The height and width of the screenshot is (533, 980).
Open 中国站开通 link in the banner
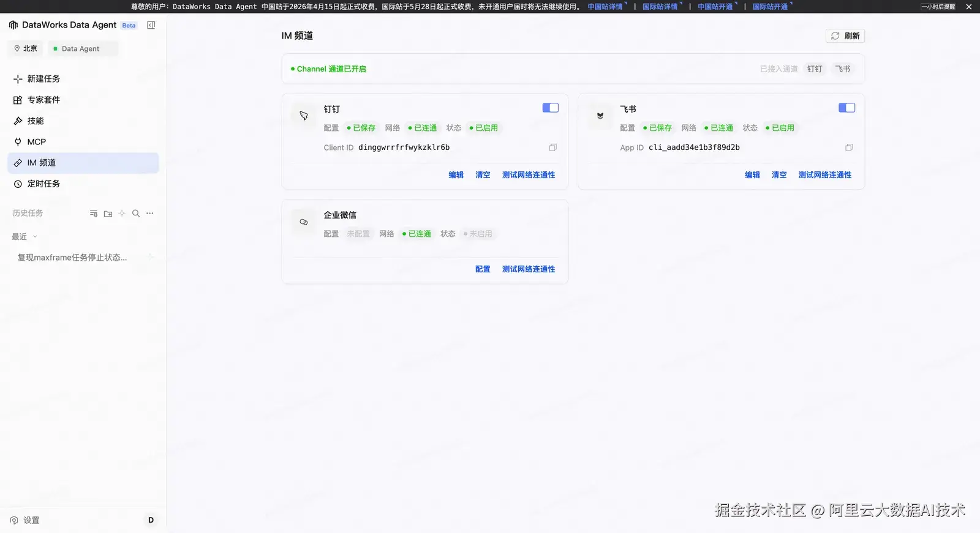[715, 7]
